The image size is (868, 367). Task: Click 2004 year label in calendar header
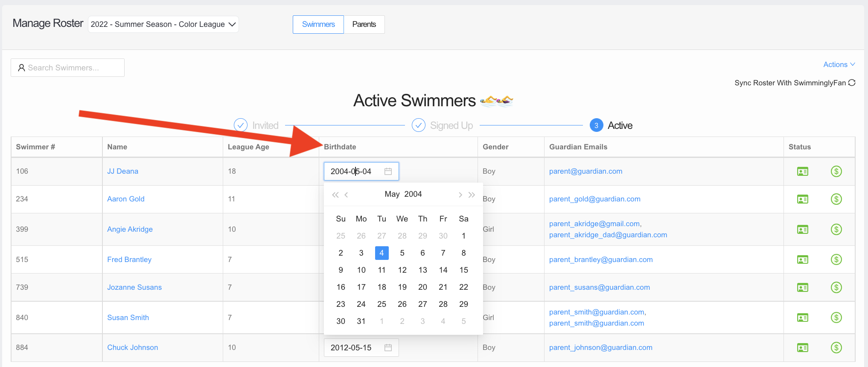coord(413,194)
